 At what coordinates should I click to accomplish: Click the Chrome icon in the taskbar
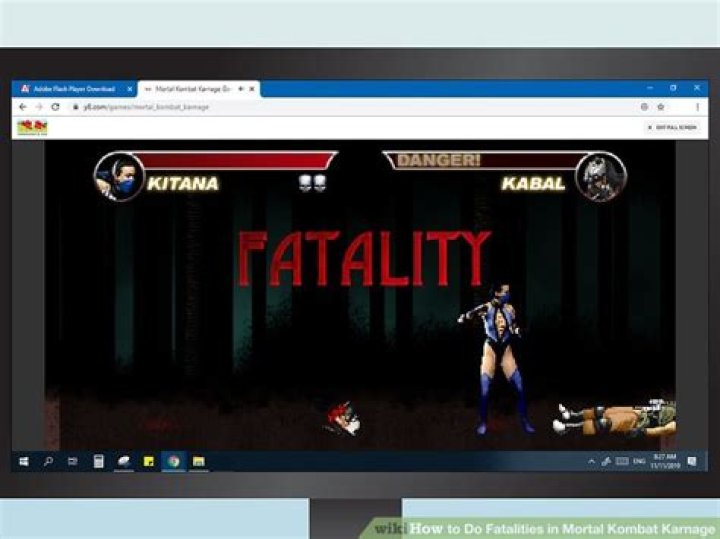pos(174,461)
